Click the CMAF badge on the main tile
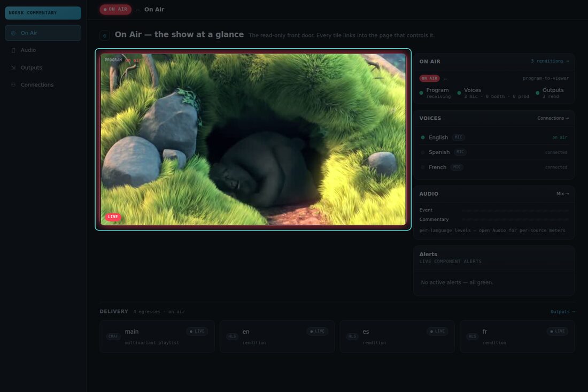The width and height of the screenshot is (588, 392). point(113,336)
